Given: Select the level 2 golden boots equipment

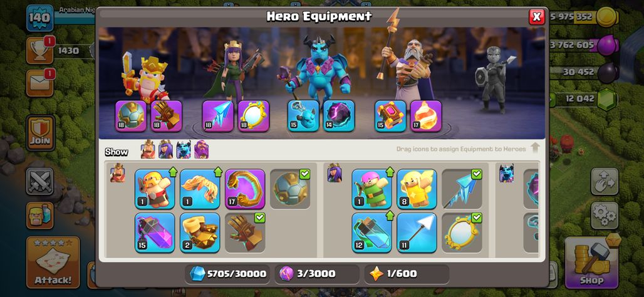Looking at the screenshot, I should (200, 232).
